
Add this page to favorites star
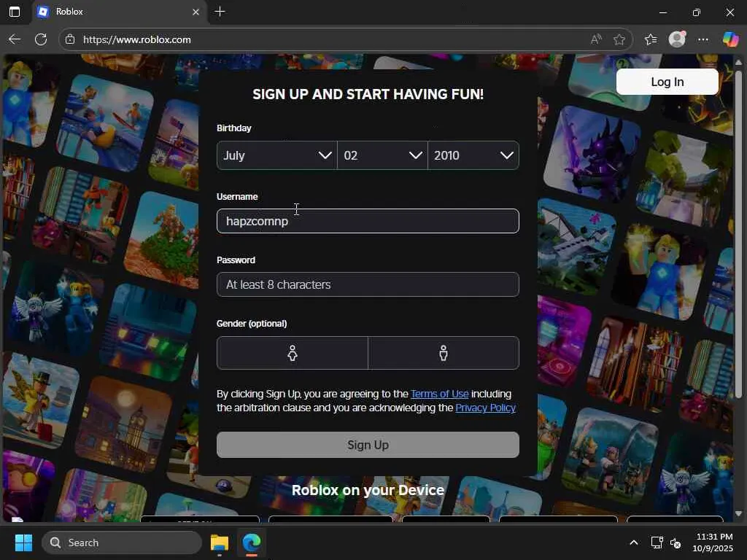pyautogui.click(x=619, y=39)
